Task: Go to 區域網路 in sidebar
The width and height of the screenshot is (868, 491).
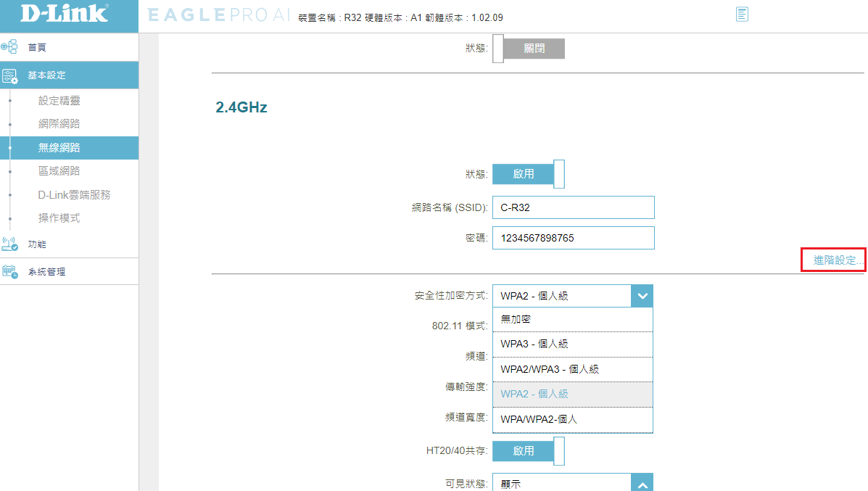Action: [59, 171]
